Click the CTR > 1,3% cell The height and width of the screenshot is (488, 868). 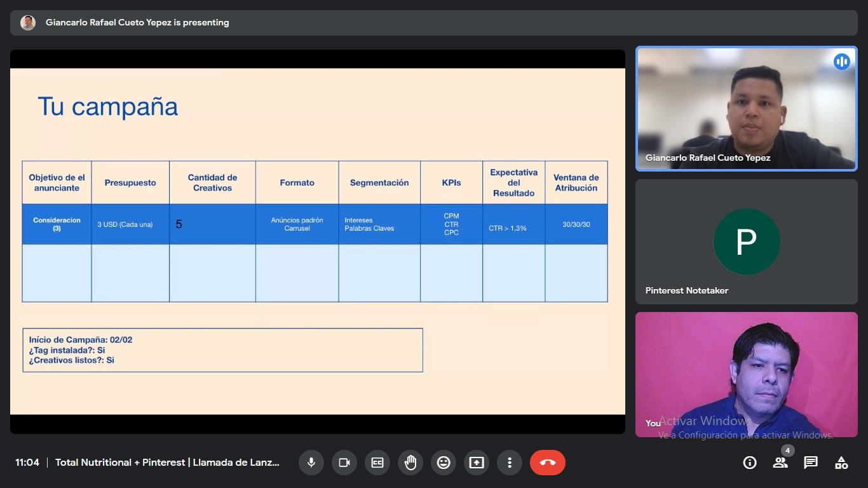click(x=513, y=224)
